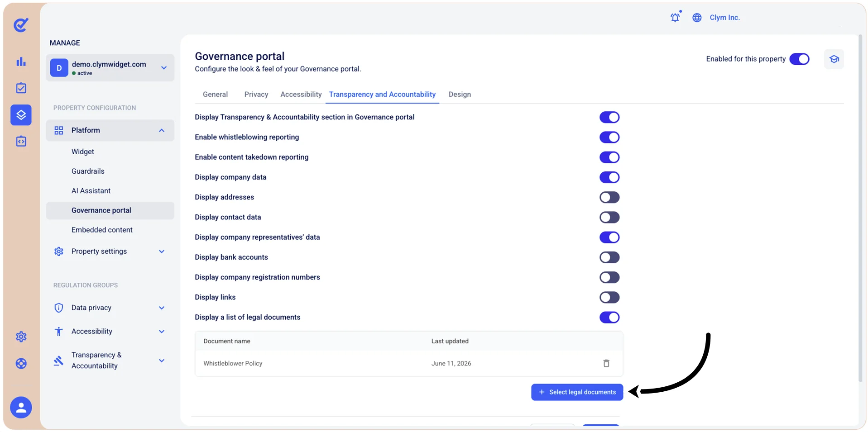This screenshot has height=432, width=868.
Task: Open the graduation cap tutorial icon
Action: (x=834, y=59)
